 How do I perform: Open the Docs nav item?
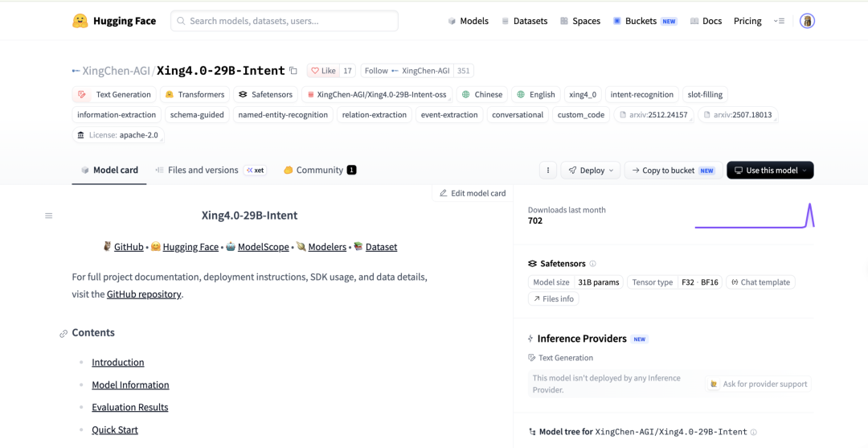coord(706,21)
